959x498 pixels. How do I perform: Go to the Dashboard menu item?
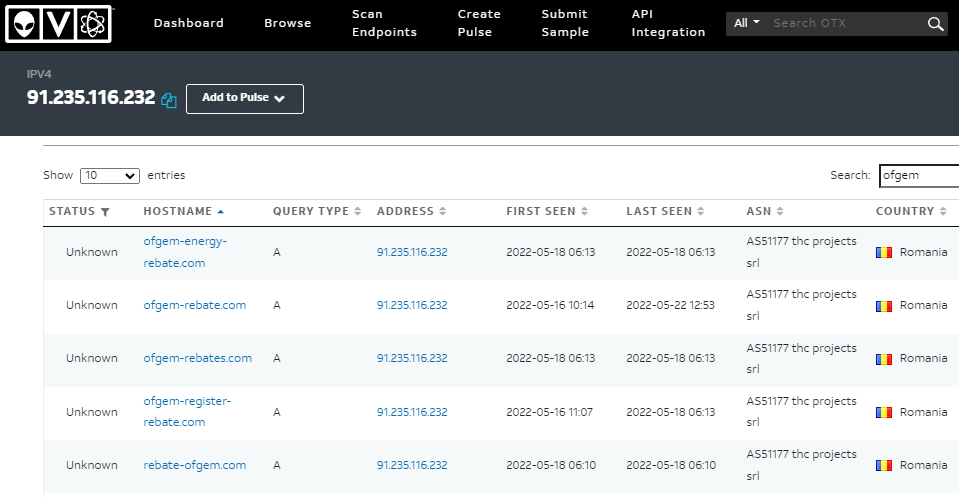188,23
